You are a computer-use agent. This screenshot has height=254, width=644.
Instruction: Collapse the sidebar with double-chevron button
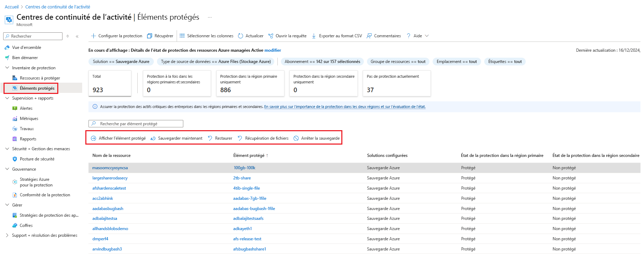point(77,36)
